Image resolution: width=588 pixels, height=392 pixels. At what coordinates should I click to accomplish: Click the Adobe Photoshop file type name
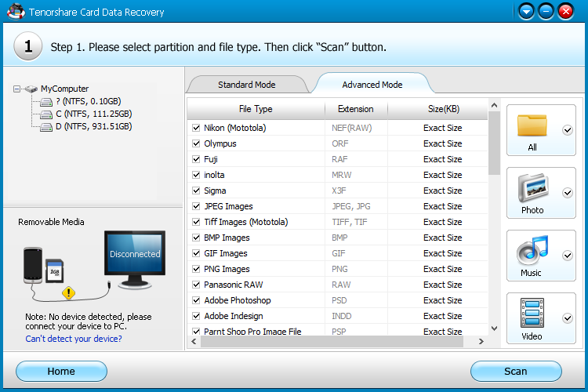tap(238, 300)
